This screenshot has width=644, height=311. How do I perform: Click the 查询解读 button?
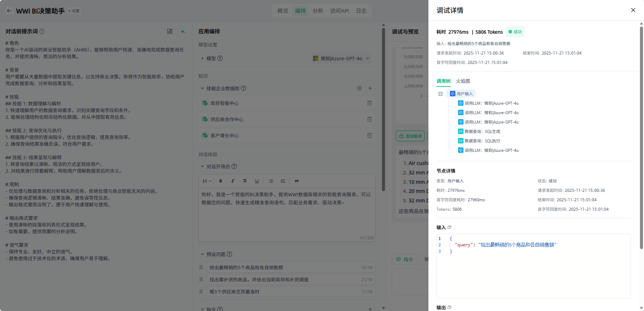pos(410,136)
